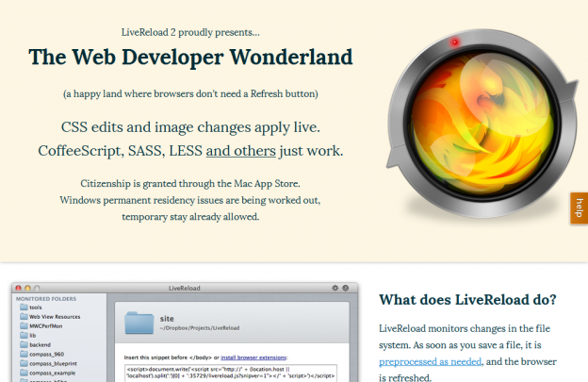This screenshot has width=588, height=382.
Task: Click the "~/Dropbox/Projects/LiveReload" path text
Action: [200, 328]
